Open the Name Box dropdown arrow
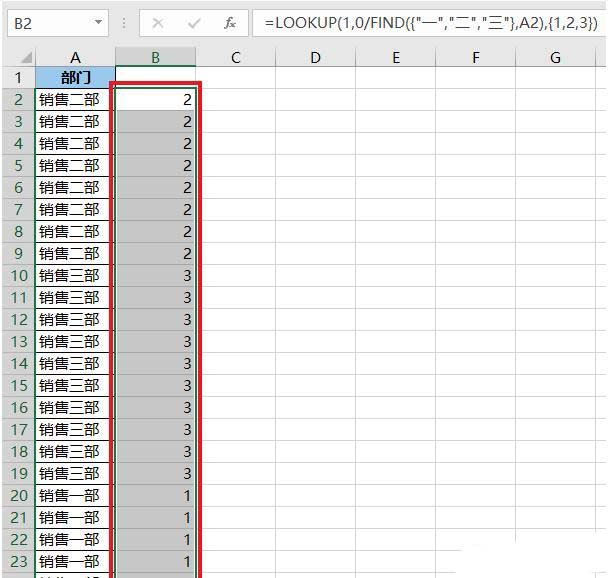This screenshot has height=578, width=614. 98,23
